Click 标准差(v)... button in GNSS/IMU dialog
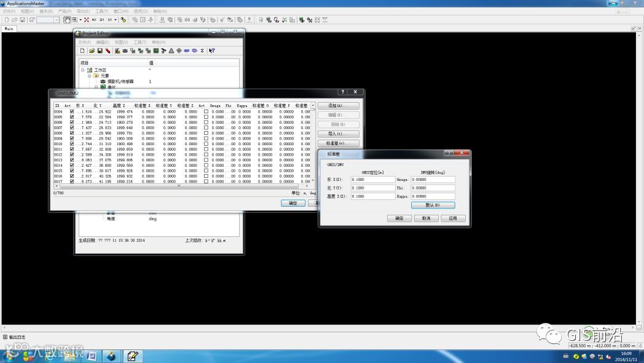Image resolution: width=644 pixels, height=363 pixels. [x=339, y=143]
